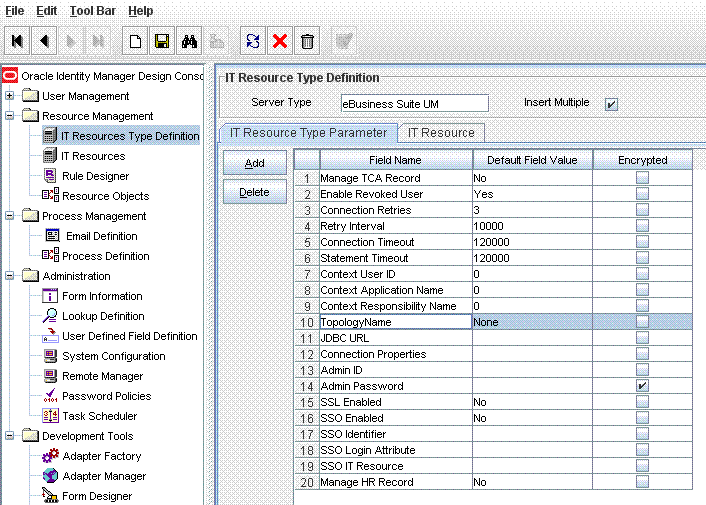
Task: Click the 10000 Retry Interval value
Action: coord(533,226)
